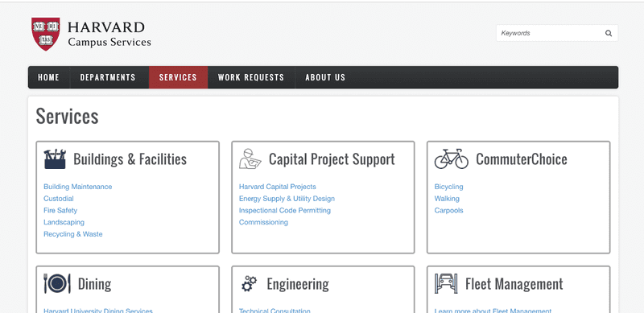Open the Custodial link
This screenshot has height=313, width=644.
tap(59, 199)
